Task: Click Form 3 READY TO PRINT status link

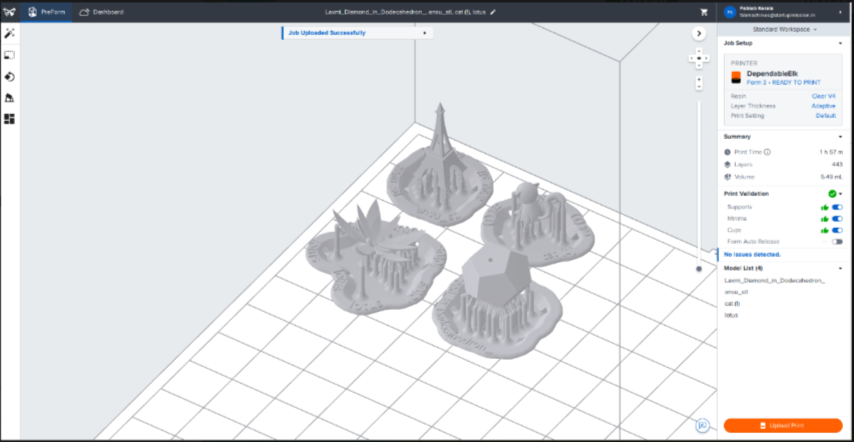Action: click(784, 82)
